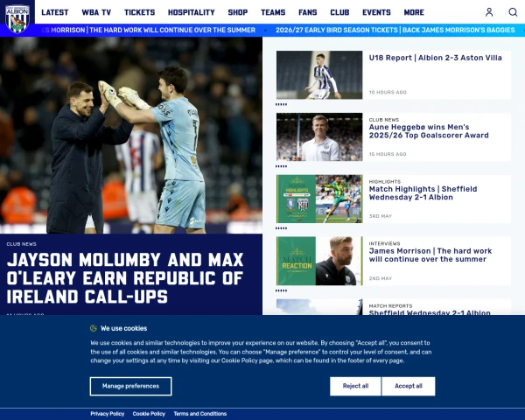The height and width of the screenshot is (420, 525).
Task: Open the U18 Report player thumbnail
Action: click(319, 75)
